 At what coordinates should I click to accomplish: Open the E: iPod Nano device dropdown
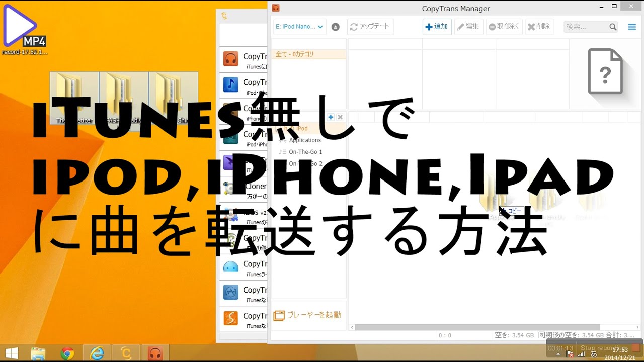click(x=299, y=27)
